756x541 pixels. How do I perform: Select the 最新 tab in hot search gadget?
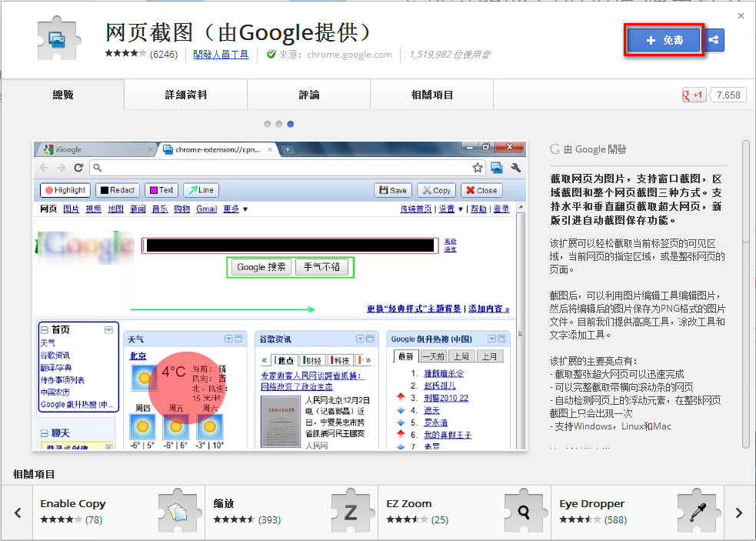[x=405, y=356]
